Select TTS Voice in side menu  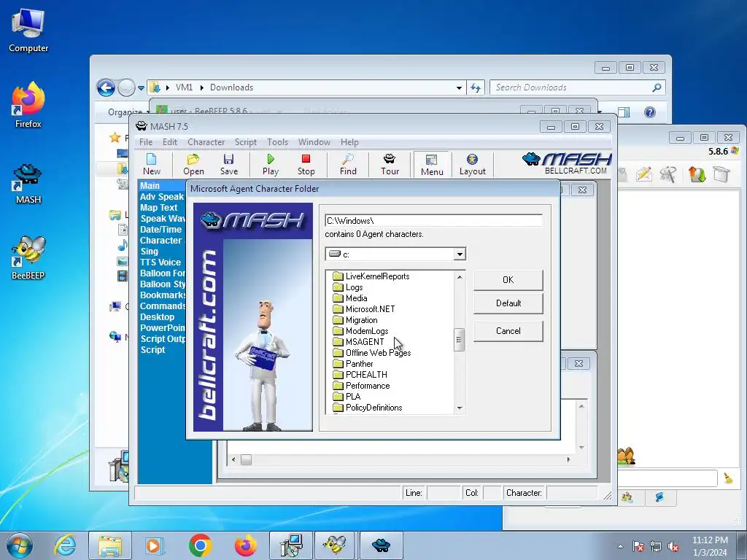click(x=160, y=262)
